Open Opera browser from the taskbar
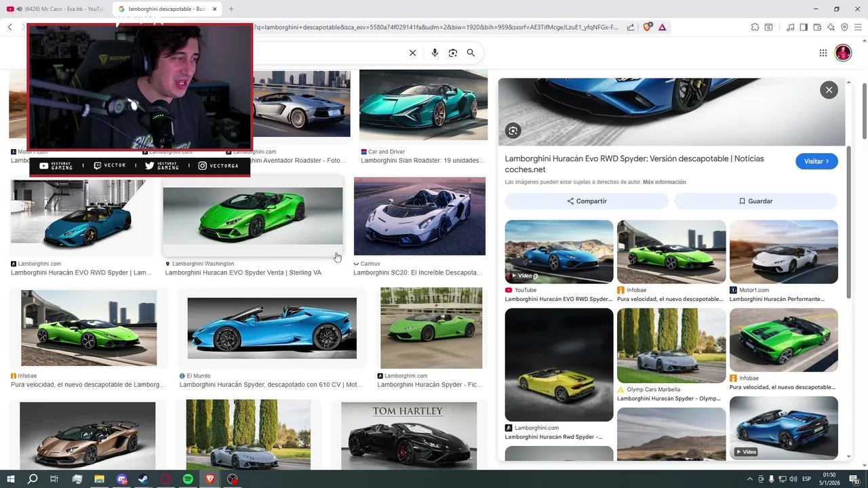This screenshot has width=868, height=488. point(166,479)
